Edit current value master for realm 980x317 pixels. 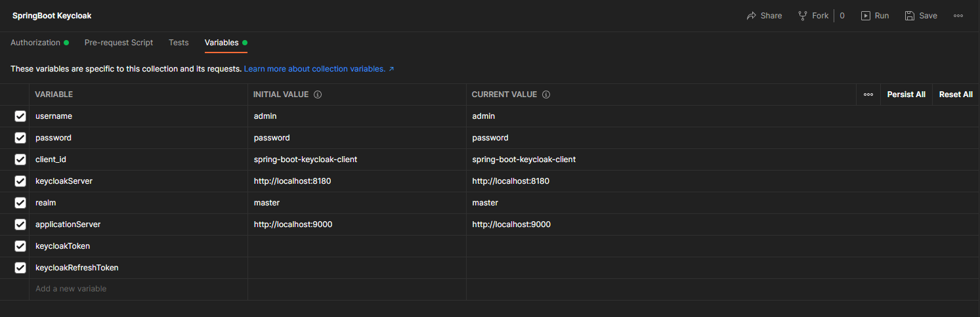pos(723,203)
